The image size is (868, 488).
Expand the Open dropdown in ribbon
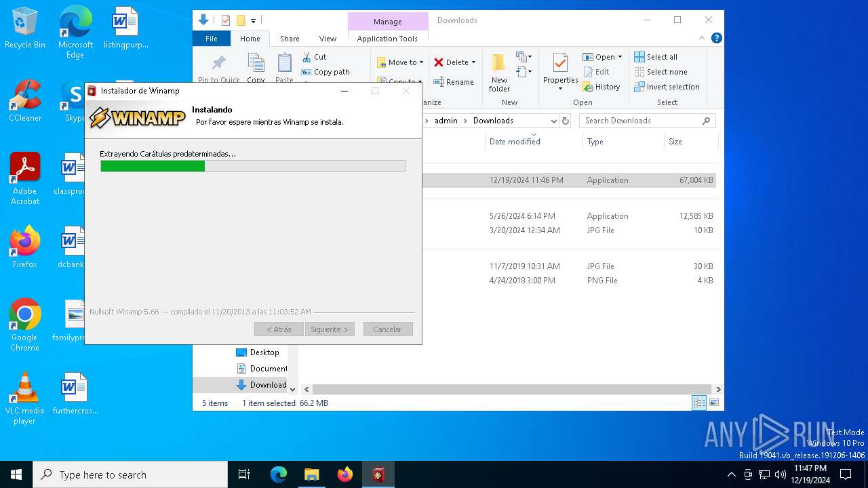(620, 57)
